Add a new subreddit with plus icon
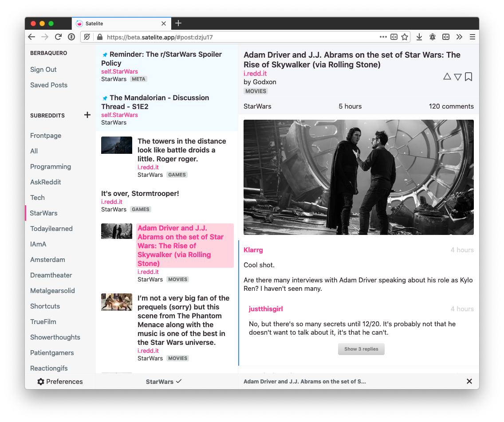This screenshot has width=504, height=422. point(87,115)
